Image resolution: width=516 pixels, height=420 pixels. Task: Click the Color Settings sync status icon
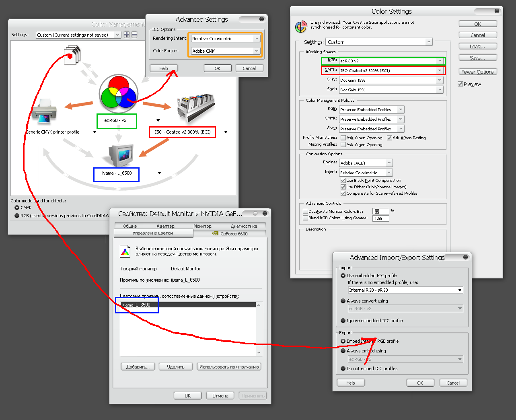coord(301,27)
